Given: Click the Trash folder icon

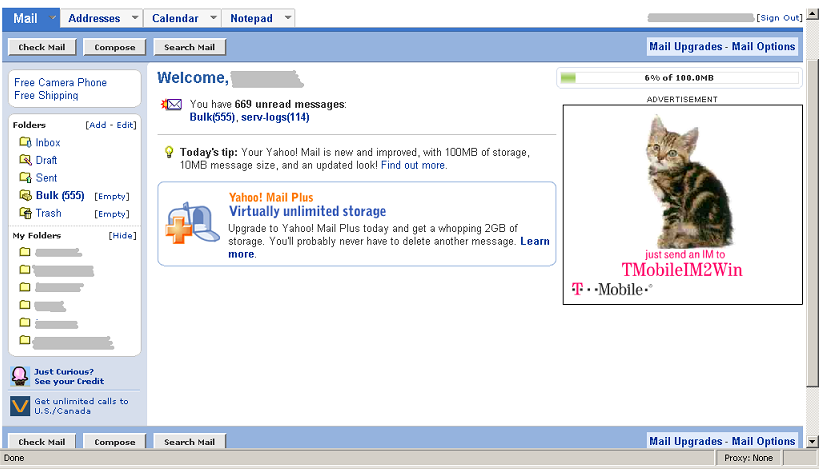Looking at the screenshot, I should point(25,213).
